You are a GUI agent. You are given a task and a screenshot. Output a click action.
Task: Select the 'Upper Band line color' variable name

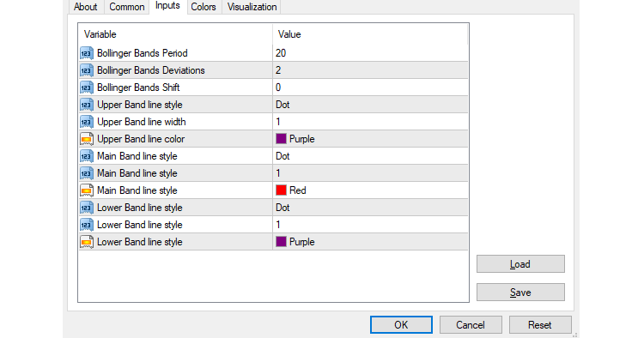(141, 140)
